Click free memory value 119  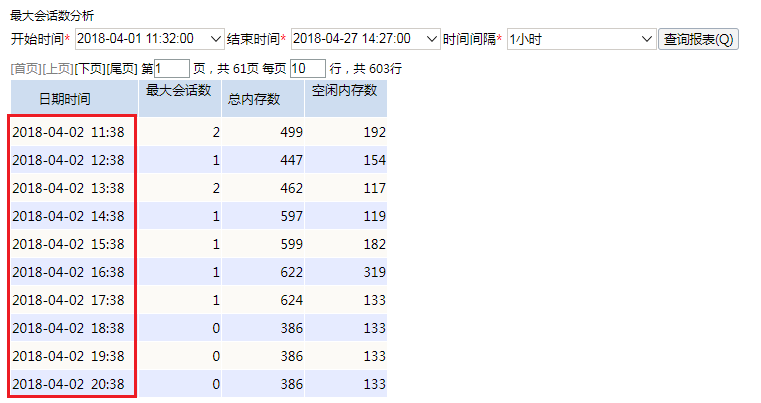tap(375, 216)
